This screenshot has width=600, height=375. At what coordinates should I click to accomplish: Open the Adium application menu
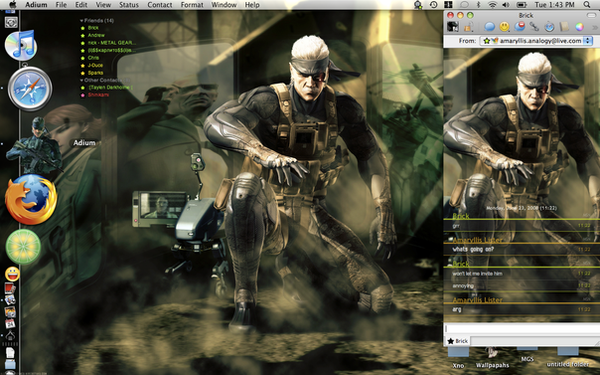[x=36, y=5]
